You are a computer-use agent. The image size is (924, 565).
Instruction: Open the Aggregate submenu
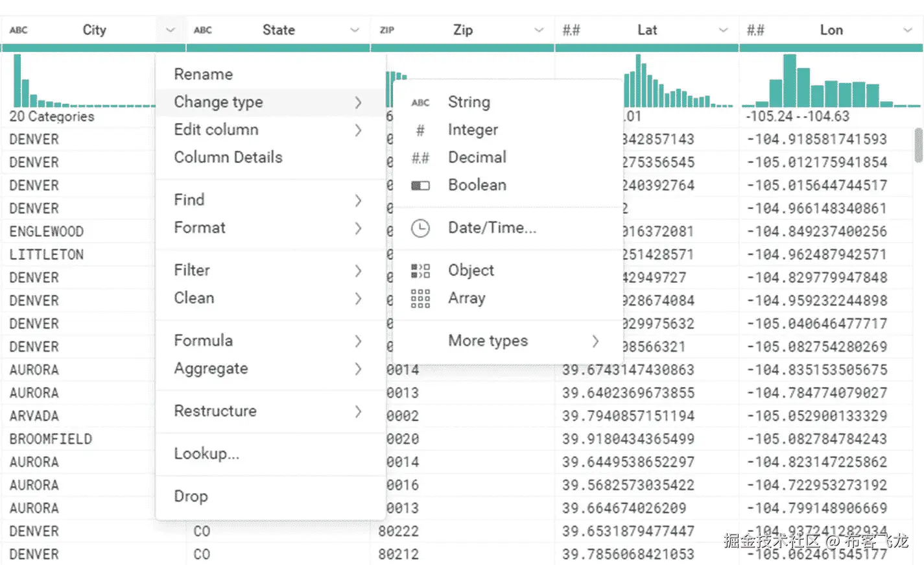271,368
